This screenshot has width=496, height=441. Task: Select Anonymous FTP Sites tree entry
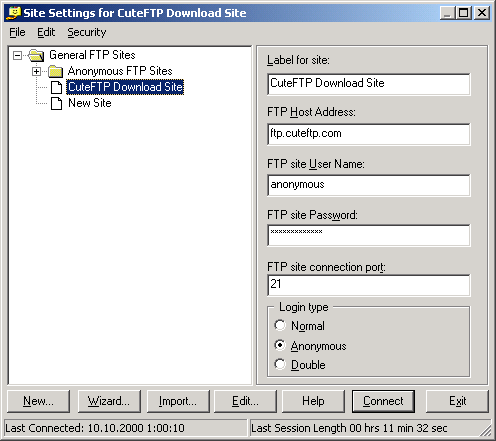point(120,71)
